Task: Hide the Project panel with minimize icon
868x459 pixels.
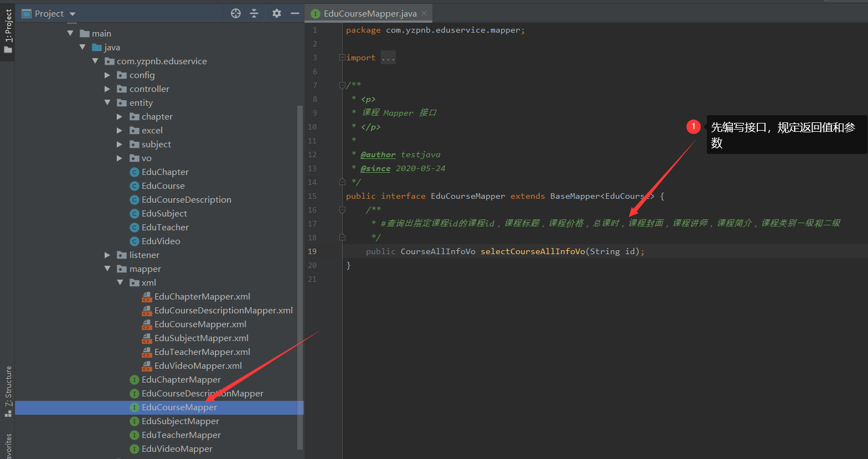Action: [295, 13]
